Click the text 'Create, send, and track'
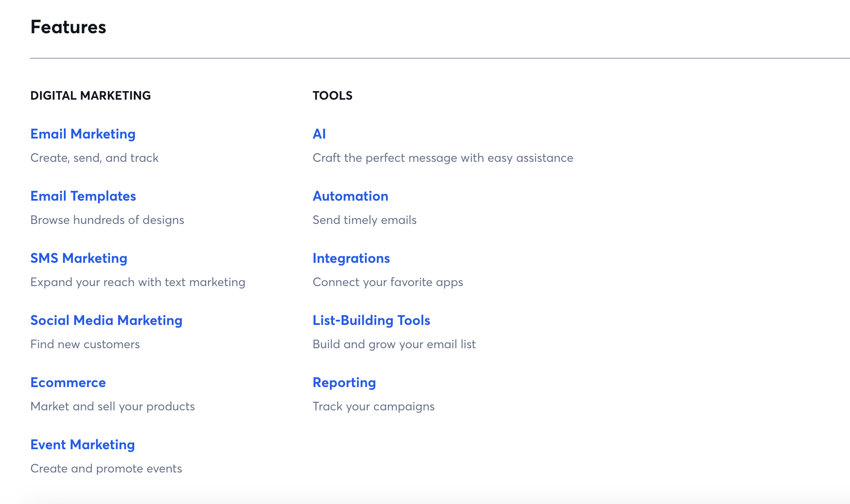Screen dimensions: 850x504 point(94,157)
